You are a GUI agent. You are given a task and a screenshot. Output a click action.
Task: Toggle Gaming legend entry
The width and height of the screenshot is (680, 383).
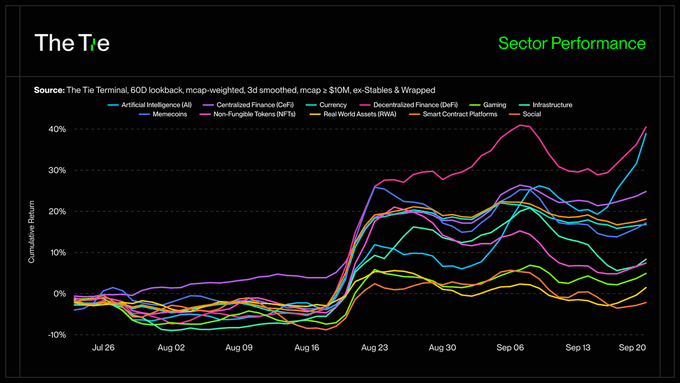pos(488,105)
